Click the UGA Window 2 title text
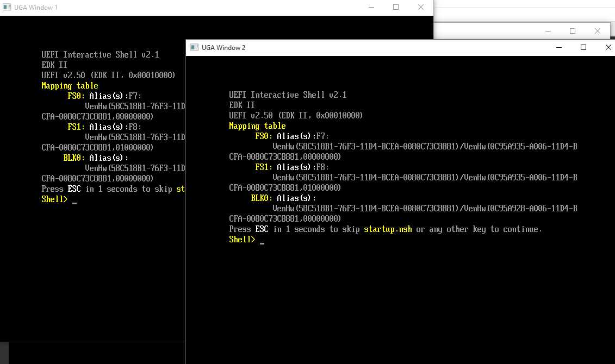Viewport: 615px width, 364px height. coord(223,47)
